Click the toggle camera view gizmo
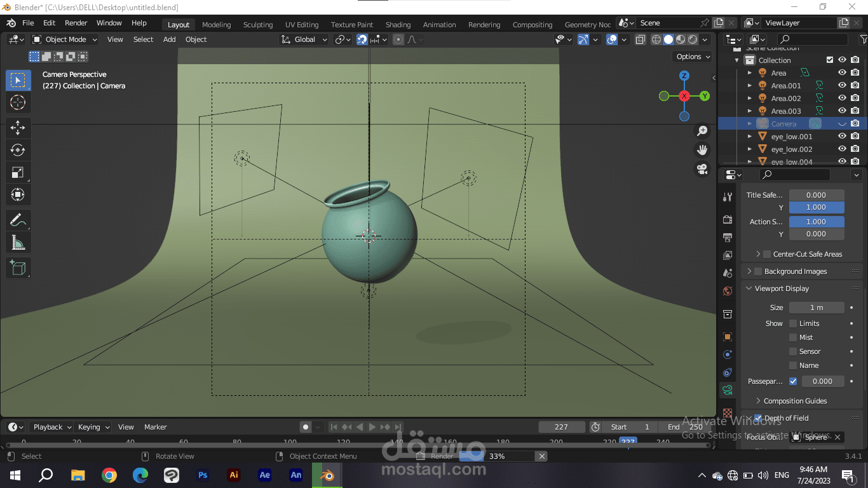The width and height of the screenshot is (868, 488). (x=702, y=169)
